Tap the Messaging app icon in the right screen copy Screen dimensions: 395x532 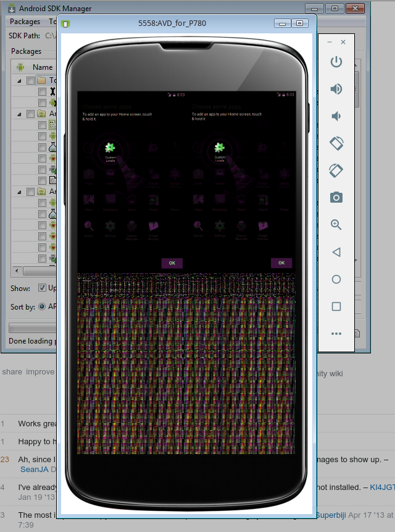[220, 200]
